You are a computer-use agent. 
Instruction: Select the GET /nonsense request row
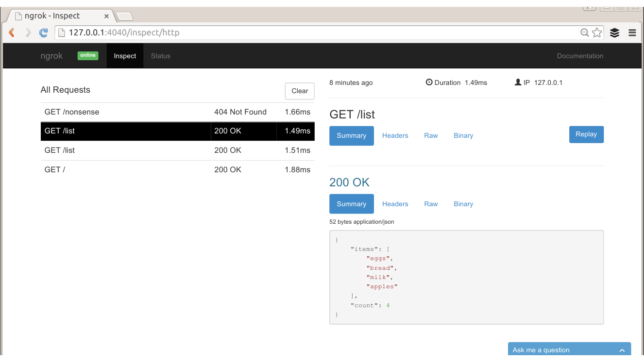[178, 112]
